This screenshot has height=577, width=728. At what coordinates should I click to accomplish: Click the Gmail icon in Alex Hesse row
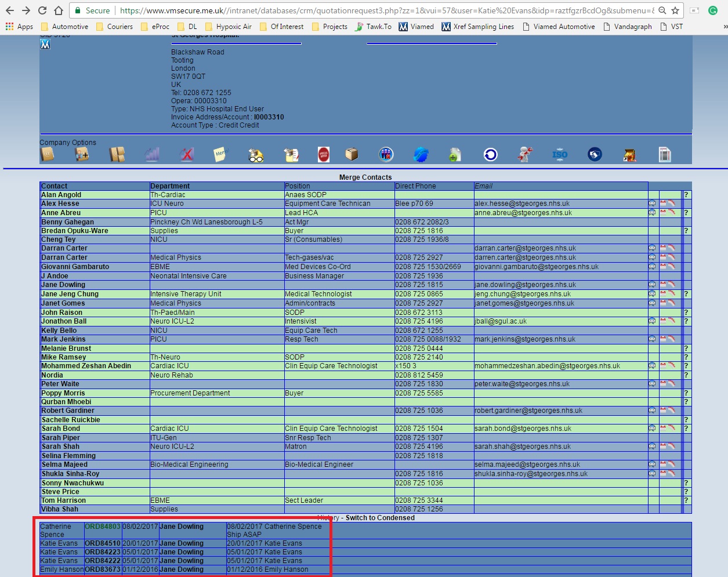click(x=663, y=204)
